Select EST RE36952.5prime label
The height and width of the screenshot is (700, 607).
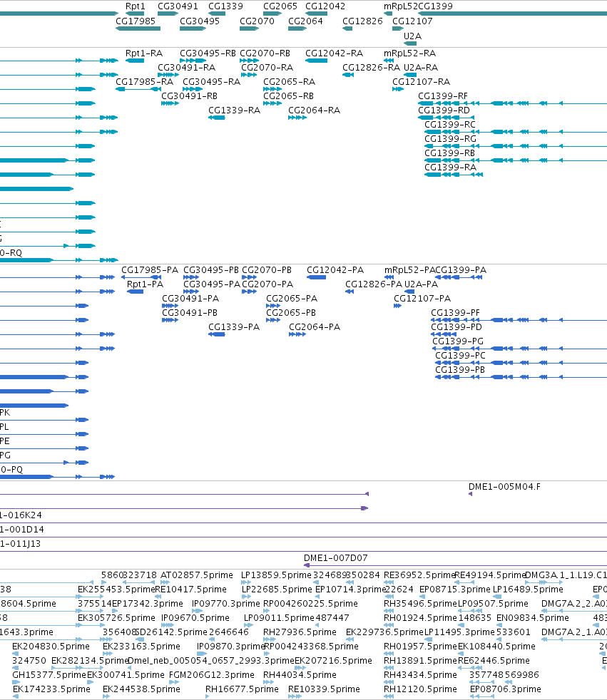pos(419,575)
